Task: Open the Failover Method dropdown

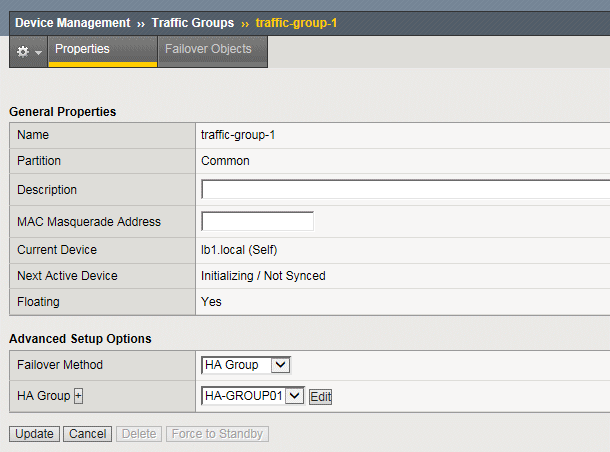Action: tap(246, 365)
